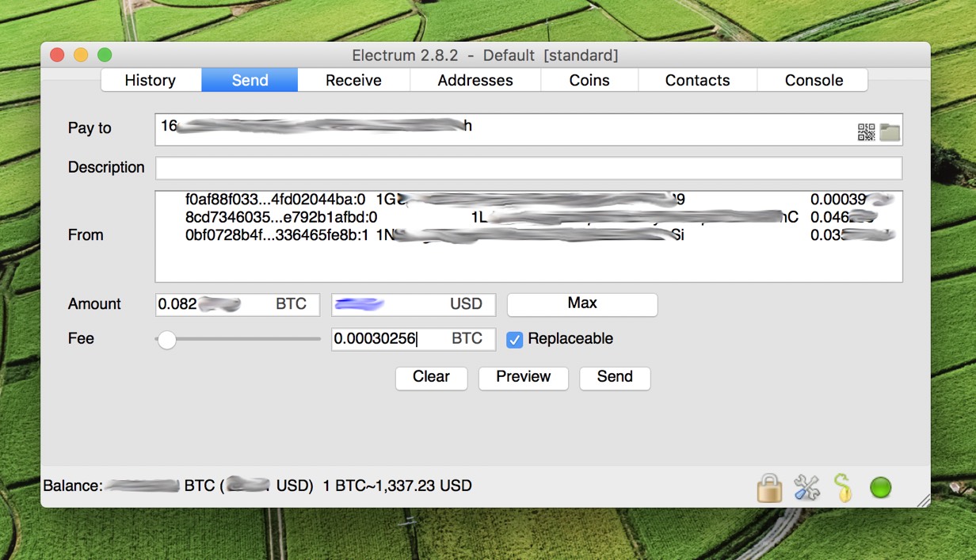Viewport: 976px width, 560px height.
Task: Select coin row 0bf0728b4f...336465fe8b:1
Action: click(x=528, y=234)
